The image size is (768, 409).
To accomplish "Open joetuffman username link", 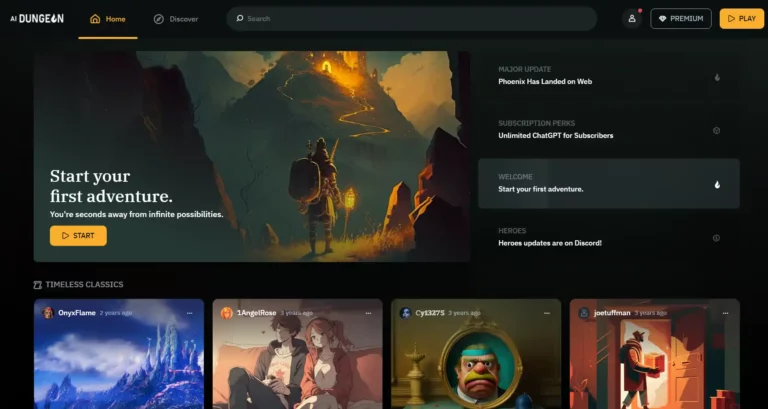I will (612, 313).
